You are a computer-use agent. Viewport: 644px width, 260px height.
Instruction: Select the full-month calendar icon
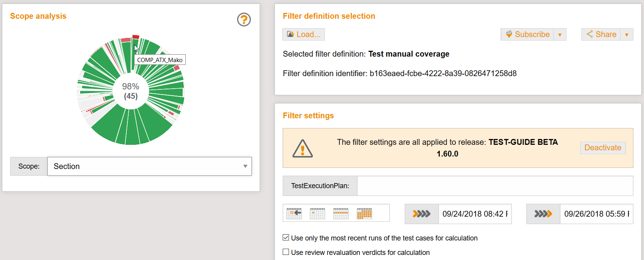364,214
